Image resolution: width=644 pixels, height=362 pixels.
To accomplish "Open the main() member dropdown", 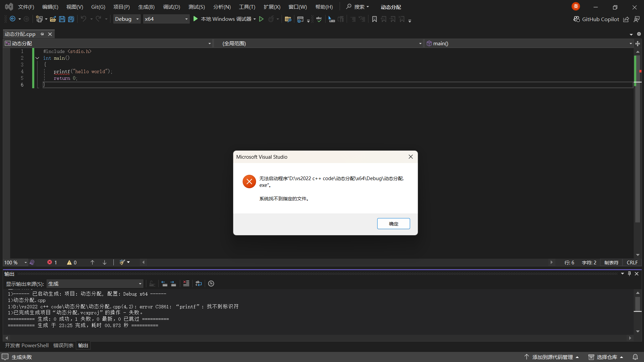I will coord(529,43).
